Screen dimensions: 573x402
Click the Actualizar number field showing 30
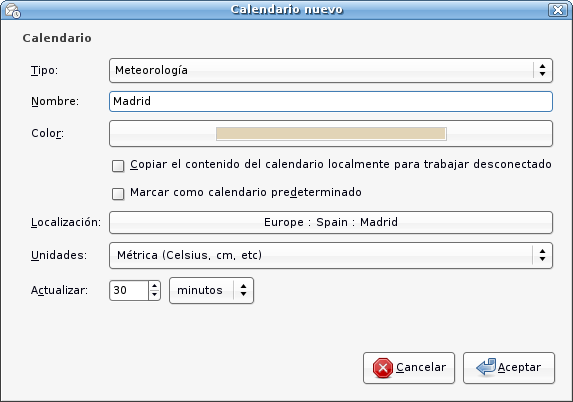(129, 291)
